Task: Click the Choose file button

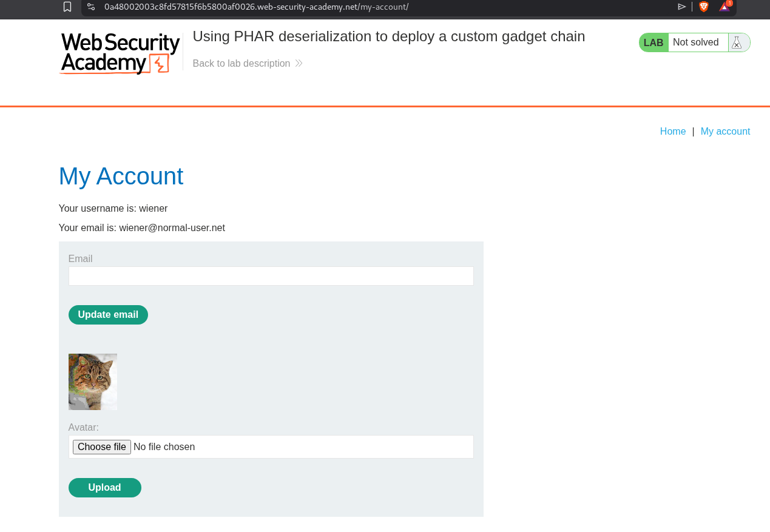Action: [x=102, y=447]
